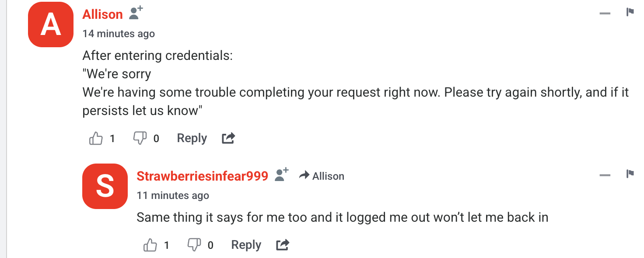Viewport: 644px width, 258px height.
Task: Reply to Strawberriesinfear999's comment
Action: coord(246,245)
